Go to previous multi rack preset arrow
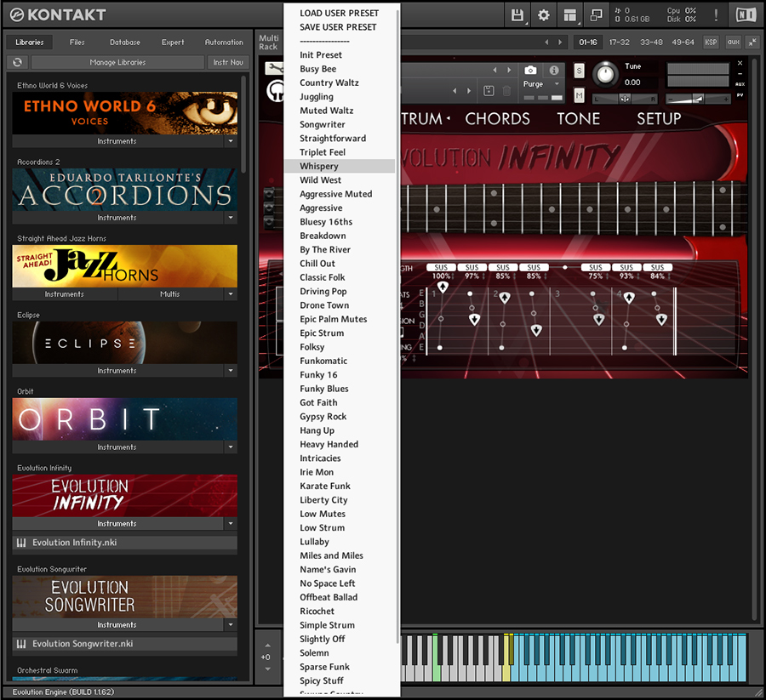Viewport: 766px width, 700px height. pyautogui.click(x=546, y=42)
